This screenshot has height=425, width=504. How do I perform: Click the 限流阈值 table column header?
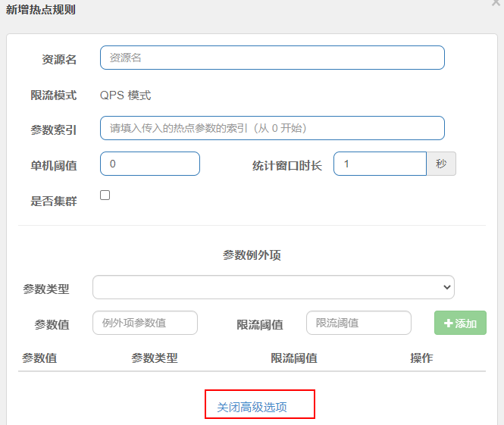[294, 358]
